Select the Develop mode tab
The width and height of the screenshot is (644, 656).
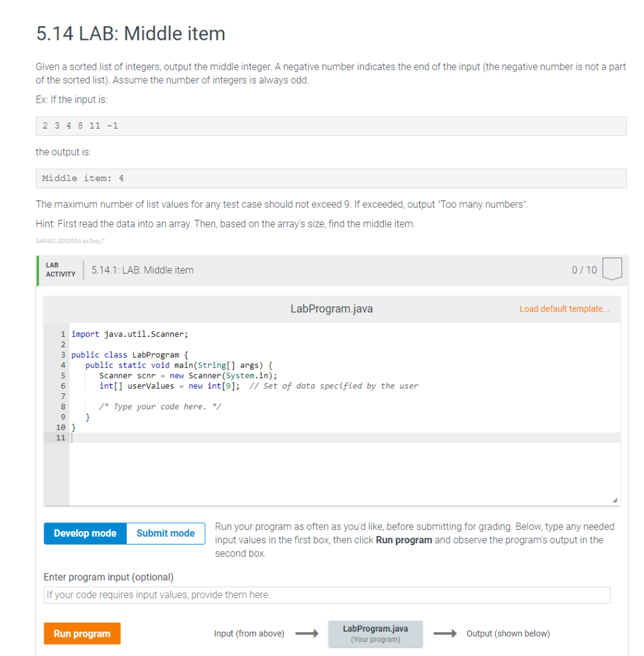85,533
